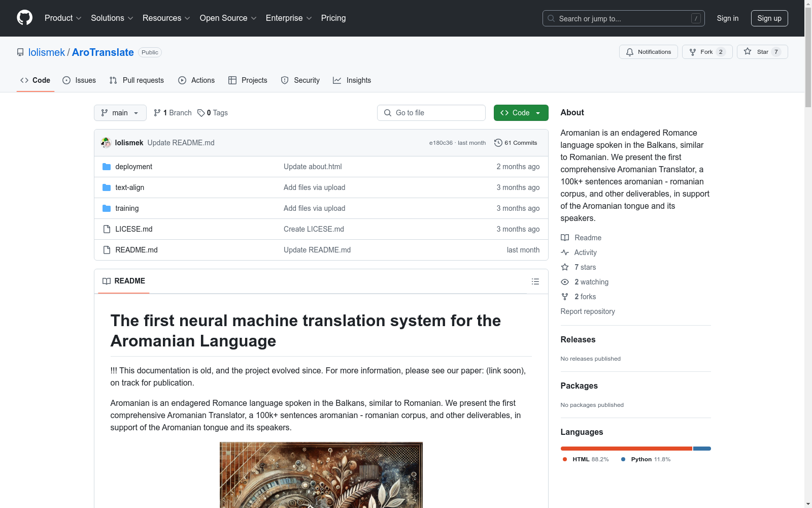Open the 'Create LICESE.md' commit message
Screen dimensions: 812x508
point(314,229)
